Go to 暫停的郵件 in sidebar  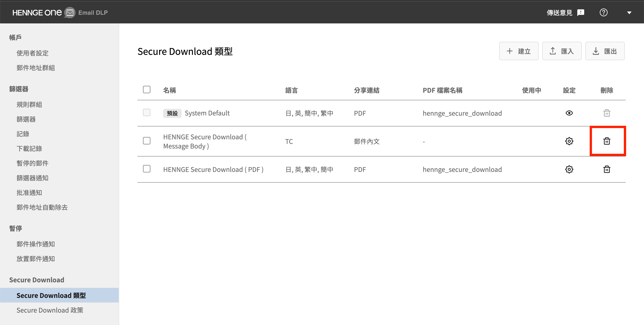(33, 163)
